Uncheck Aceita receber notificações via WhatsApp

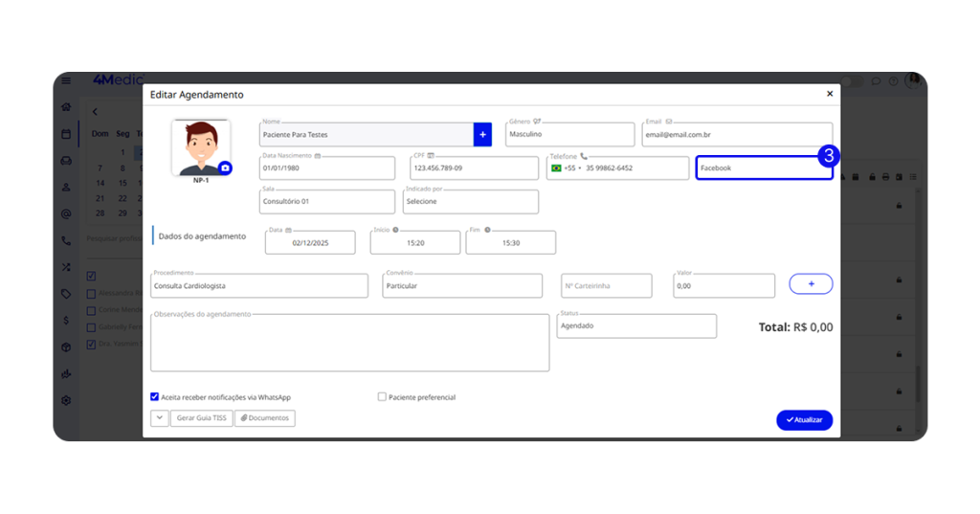point(155,396)
